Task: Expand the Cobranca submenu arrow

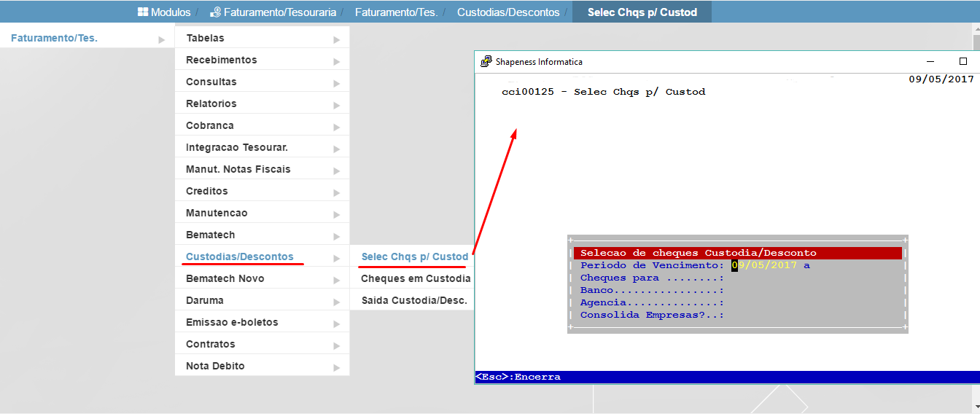Action: tap(337, 127)
